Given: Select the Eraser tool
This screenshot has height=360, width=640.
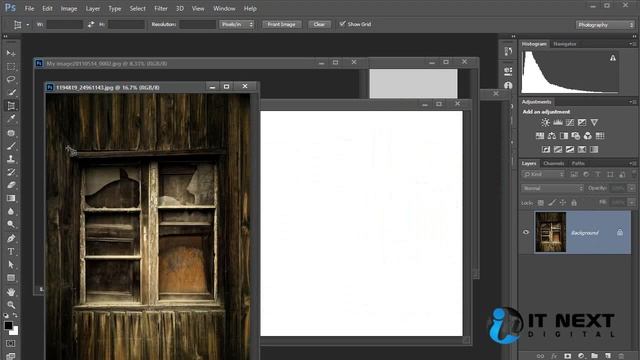Looking at the screenshot, I should click(x=11, y=185).
